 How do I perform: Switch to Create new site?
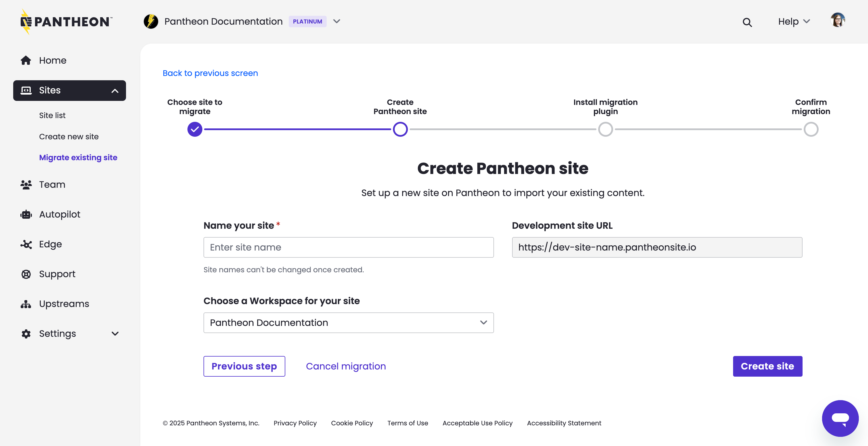click(x=69, y=136)
